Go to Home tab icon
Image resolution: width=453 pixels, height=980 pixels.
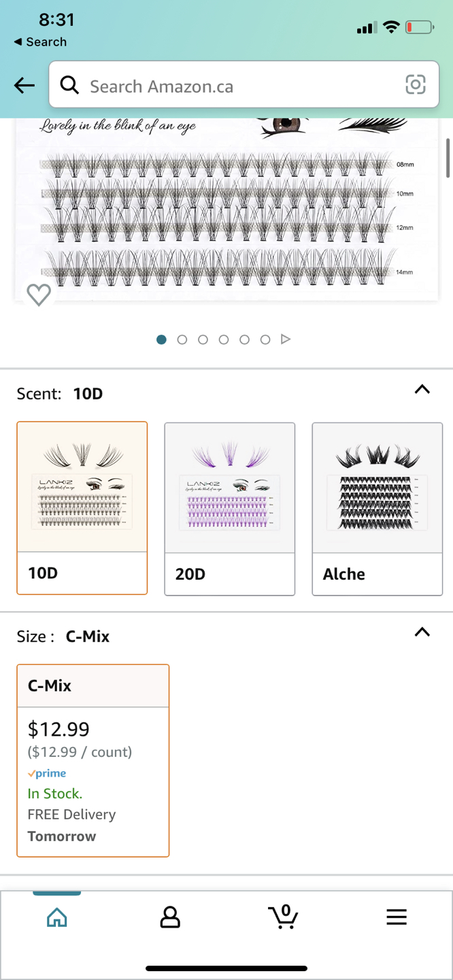[57, 917]
